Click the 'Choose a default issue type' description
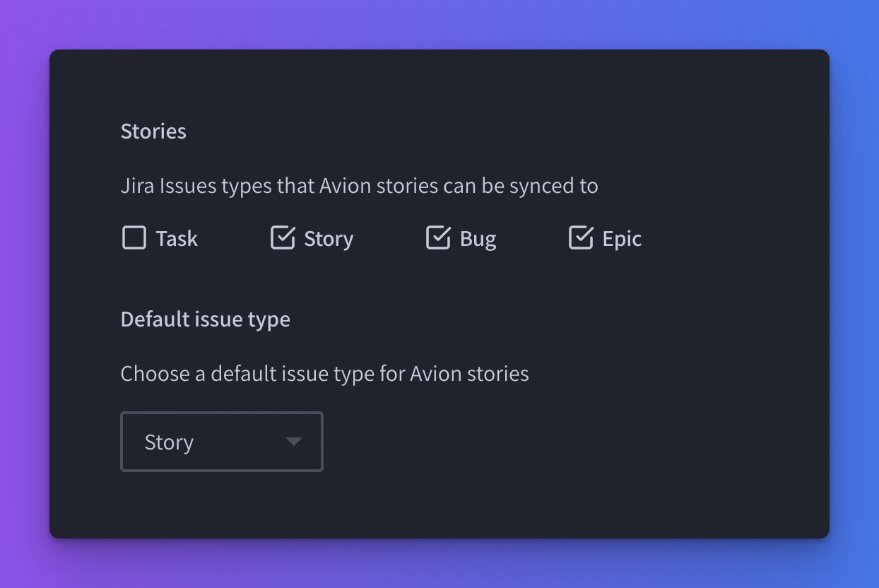Screen dimensions: 879x588 coord(325,373)
